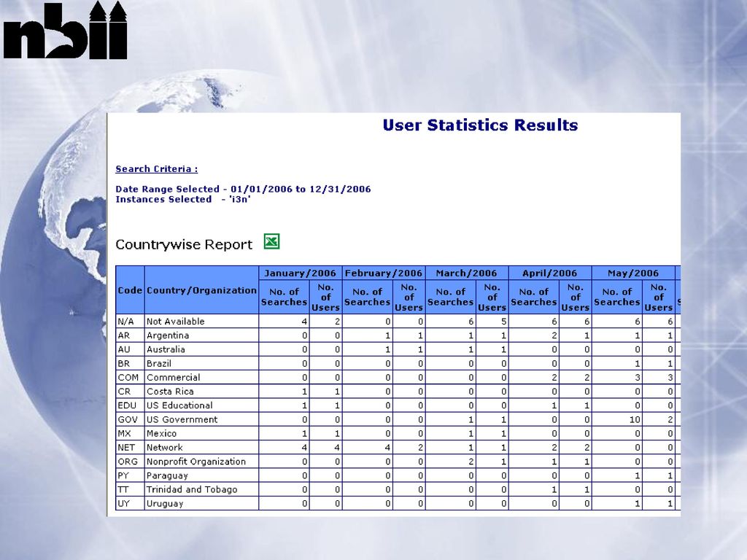Click the Paraguay row name
Viewport: 747px width, 560px height.
[x=167, y=475]
